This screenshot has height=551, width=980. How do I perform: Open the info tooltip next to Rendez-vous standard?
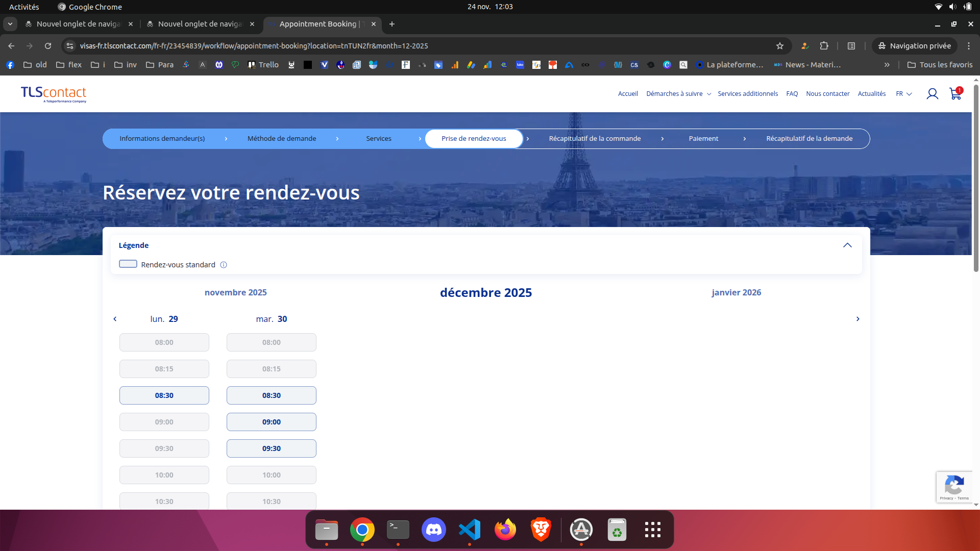(x=224, y=264)
